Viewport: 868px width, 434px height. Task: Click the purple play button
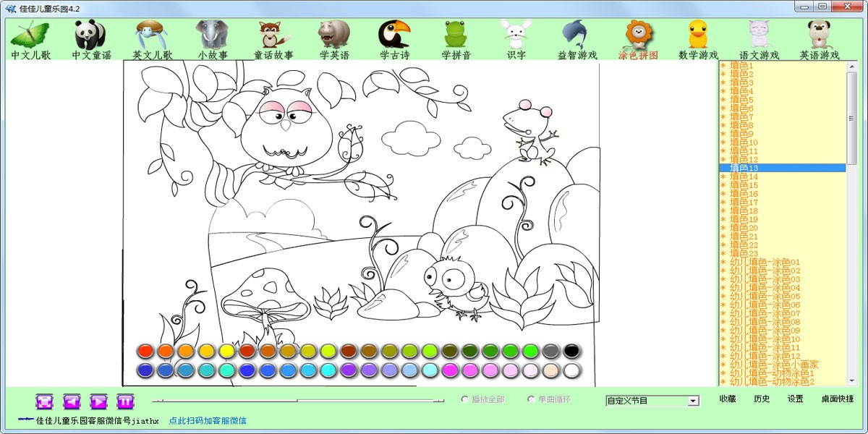click(98, 401)
